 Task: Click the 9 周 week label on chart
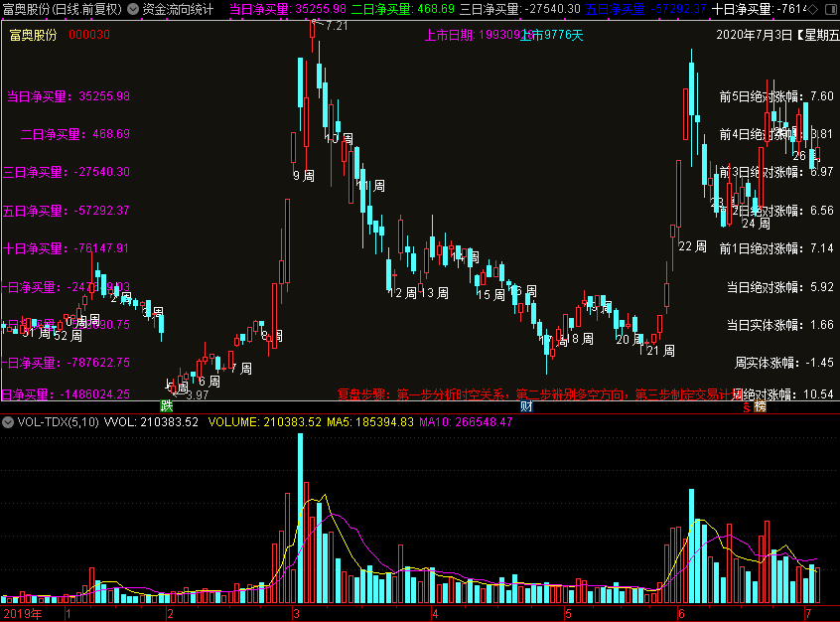[304, 176]
